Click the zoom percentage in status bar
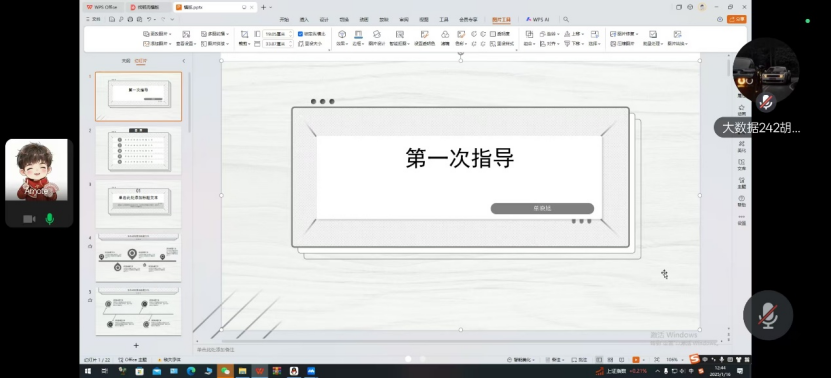This screenshot has height=378, width=831. click(x=671, y=359)
